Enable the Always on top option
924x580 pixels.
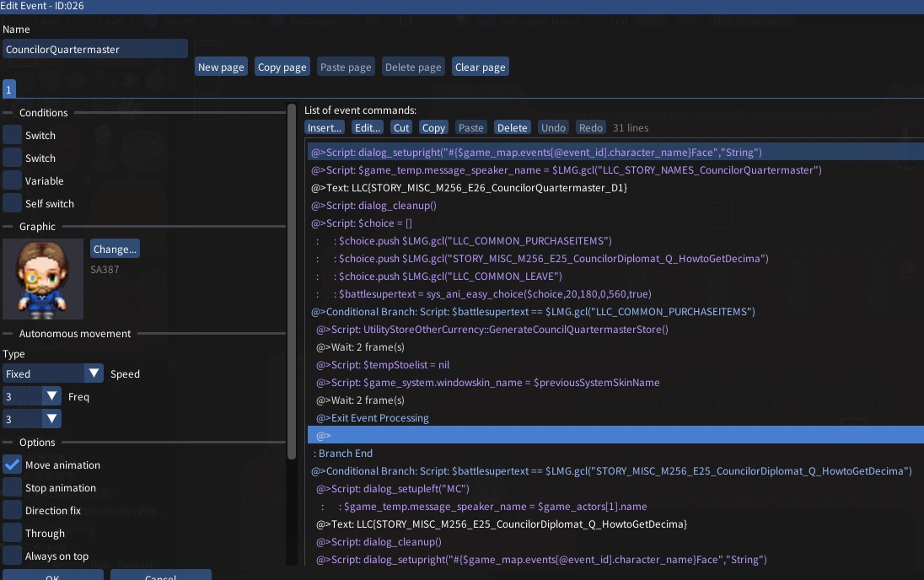12,556
